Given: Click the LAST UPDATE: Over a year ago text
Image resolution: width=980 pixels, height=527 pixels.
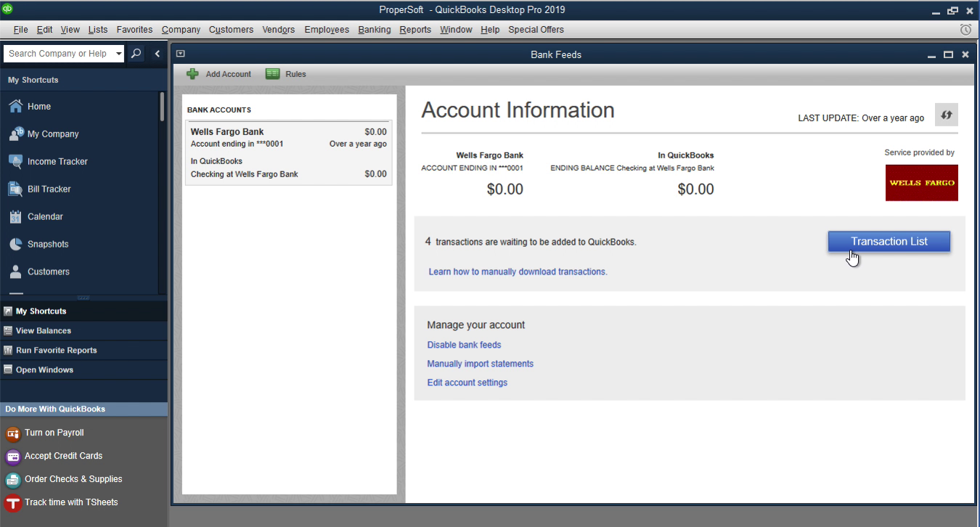Looking at the screenshot, I should (861, 118).
